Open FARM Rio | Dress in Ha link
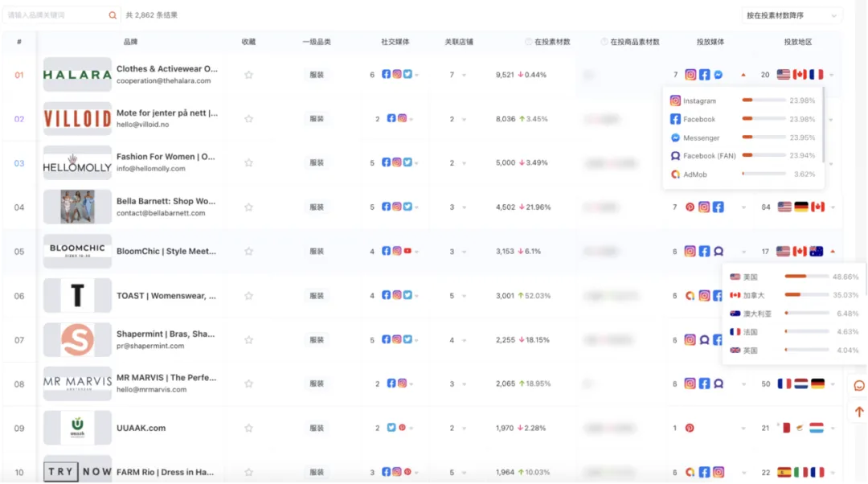 [x=165, y=473]
